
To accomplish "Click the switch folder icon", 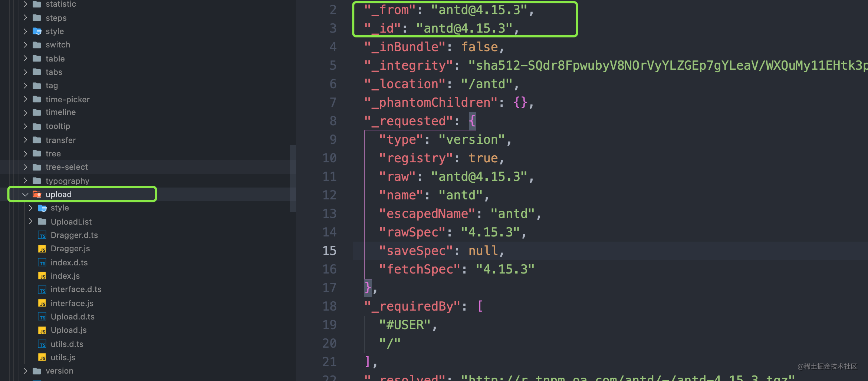I will click(x=37, y=45).
